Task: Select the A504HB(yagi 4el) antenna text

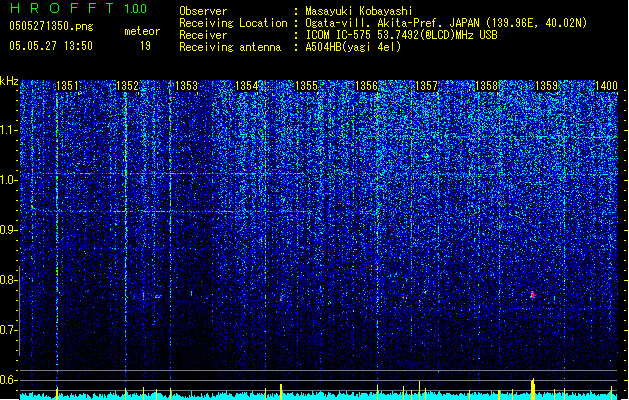Action: (353, 47)
